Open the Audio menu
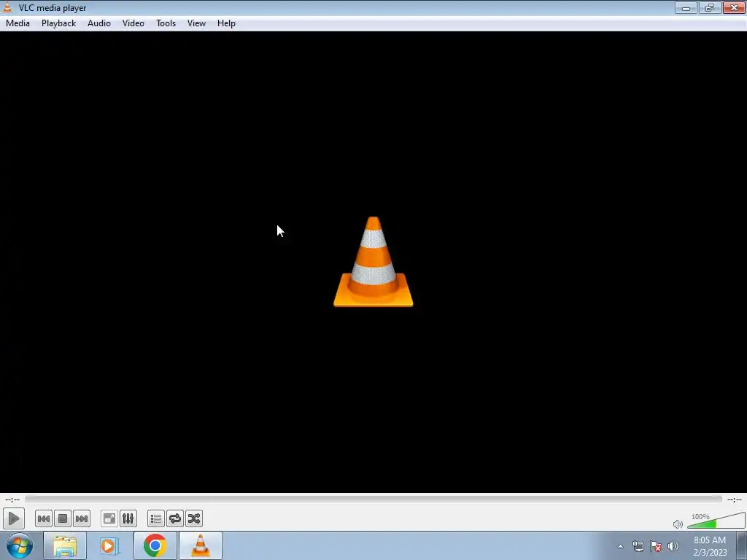The height and width of the screenshot is (560, 747). click(99, 23)
